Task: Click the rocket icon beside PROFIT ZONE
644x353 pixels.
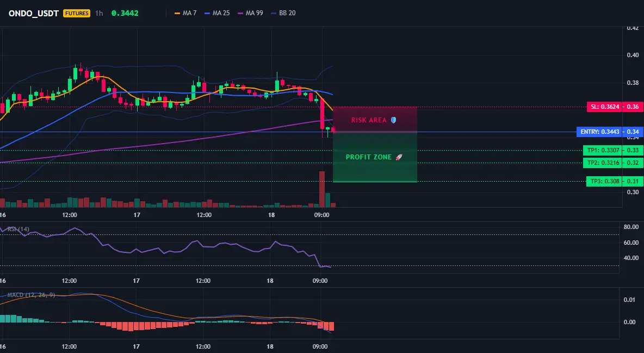Action: (399, 157)
